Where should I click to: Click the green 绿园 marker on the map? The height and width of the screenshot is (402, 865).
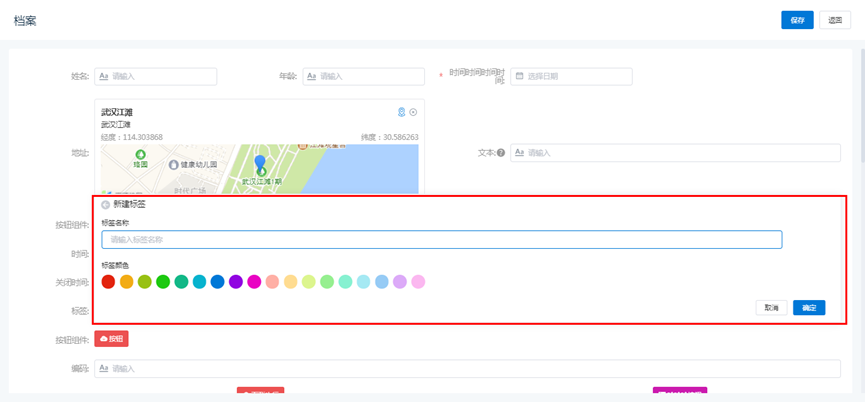point(140,155)
